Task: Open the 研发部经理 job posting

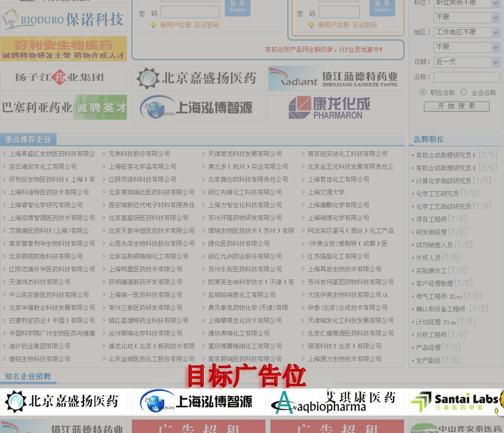Action: click(431, 232)
